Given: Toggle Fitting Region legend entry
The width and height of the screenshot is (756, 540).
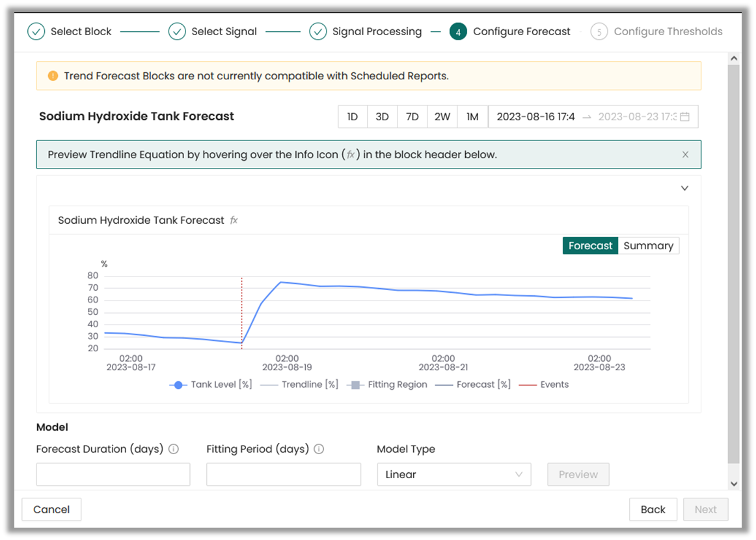Looking at the screenshot, I should (x=388, y=385).
